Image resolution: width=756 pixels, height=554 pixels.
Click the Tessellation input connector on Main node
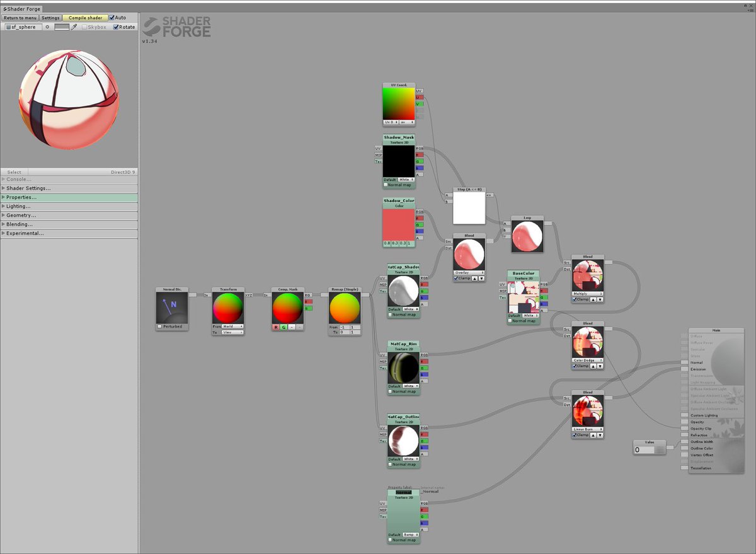point(685,468)
